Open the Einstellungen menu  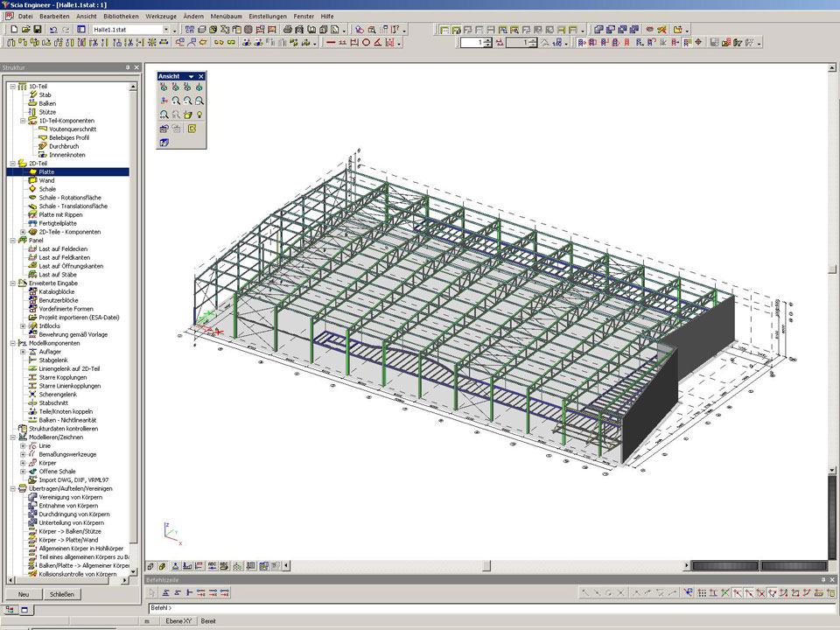267,17
